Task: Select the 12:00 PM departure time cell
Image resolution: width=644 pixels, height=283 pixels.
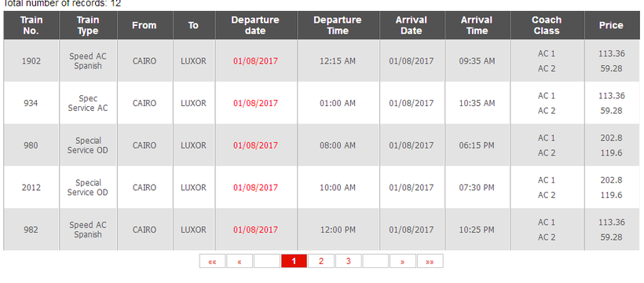Action: point(338,230)
